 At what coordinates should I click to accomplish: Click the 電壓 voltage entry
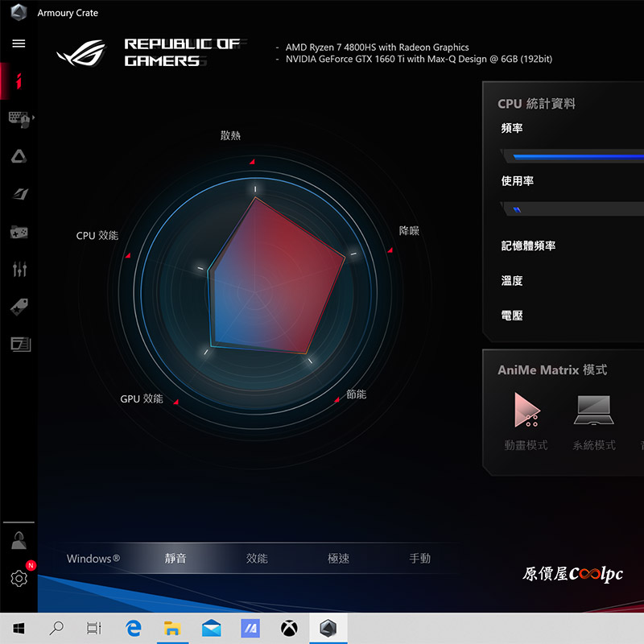pyautogui.click(x=512, y=316)
